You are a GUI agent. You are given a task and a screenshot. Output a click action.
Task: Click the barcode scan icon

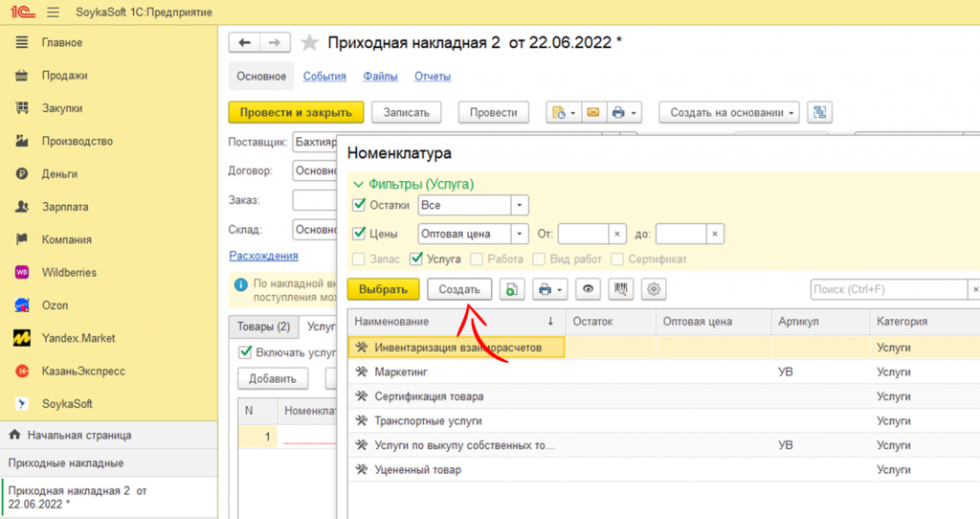click(x=621, y=289)
